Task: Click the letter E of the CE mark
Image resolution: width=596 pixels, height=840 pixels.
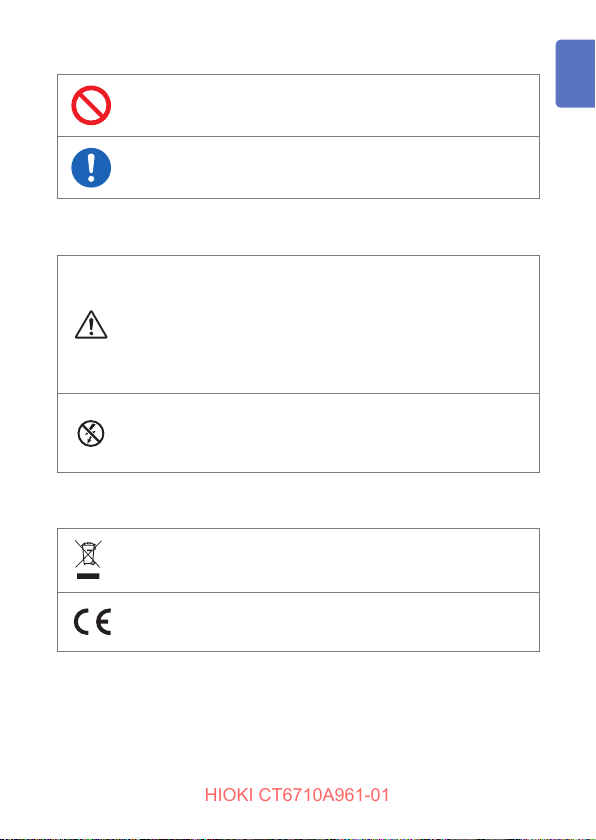Action: coord(103,622)
